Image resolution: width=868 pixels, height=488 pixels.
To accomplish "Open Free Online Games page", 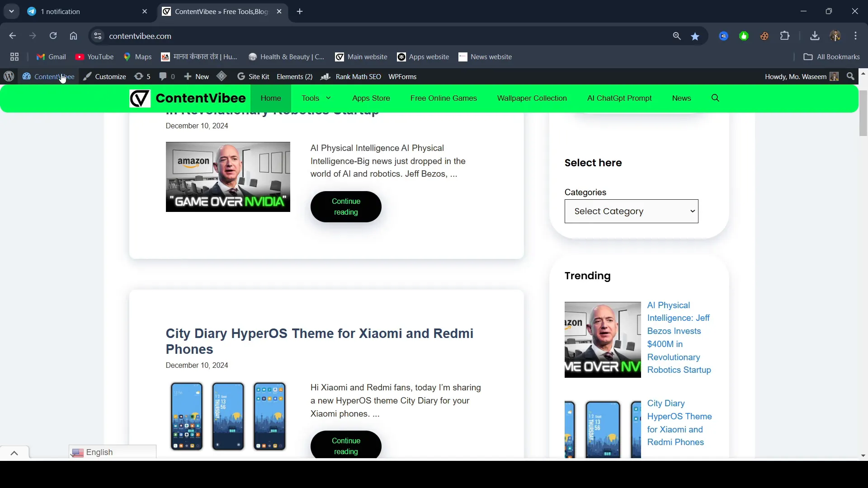I will (x=443, y=98).
